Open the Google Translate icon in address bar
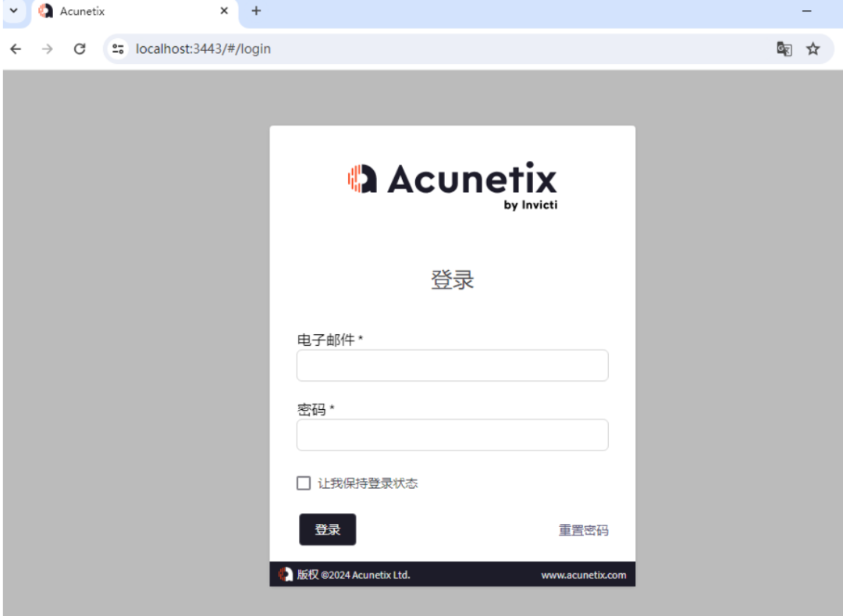 (x=784, y=49)
